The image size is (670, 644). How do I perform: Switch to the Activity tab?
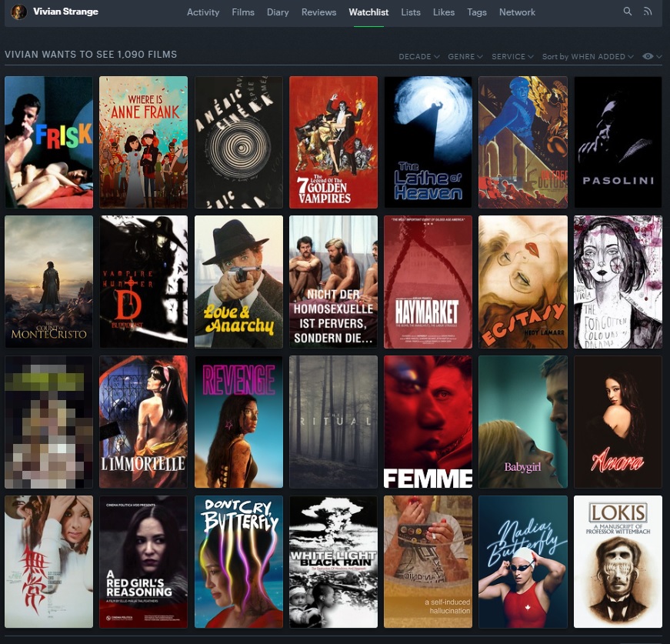coord(203,12)
